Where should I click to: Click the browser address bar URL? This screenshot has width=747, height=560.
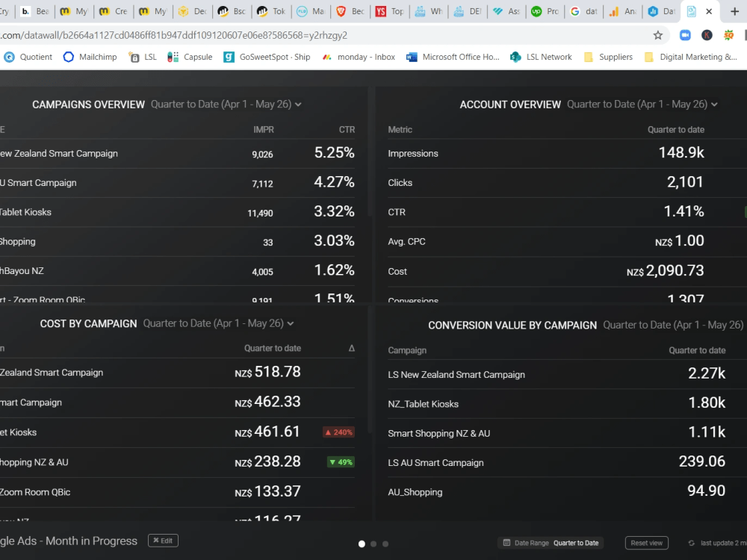tap(174, 35)
